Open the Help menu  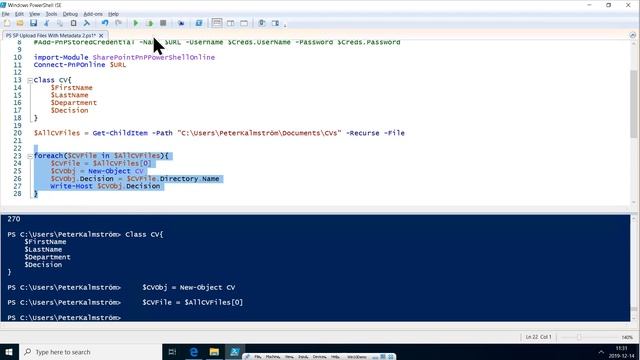[113, 14]
